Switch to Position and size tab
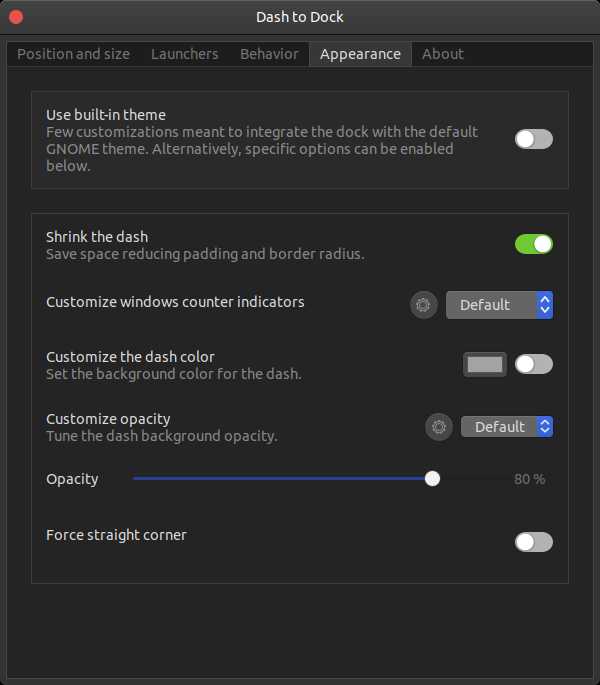This screenshot has height=685, width=600. 73,54
